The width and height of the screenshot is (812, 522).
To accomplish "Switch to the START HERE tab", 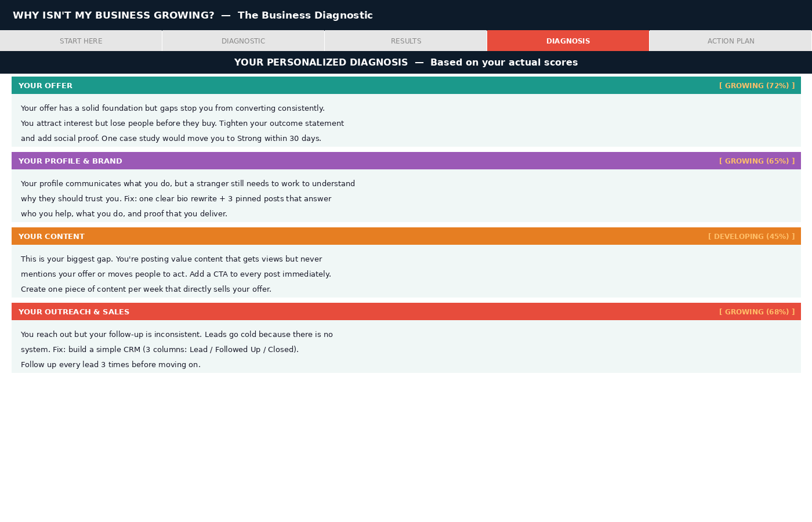I will (x=81, y=41).
